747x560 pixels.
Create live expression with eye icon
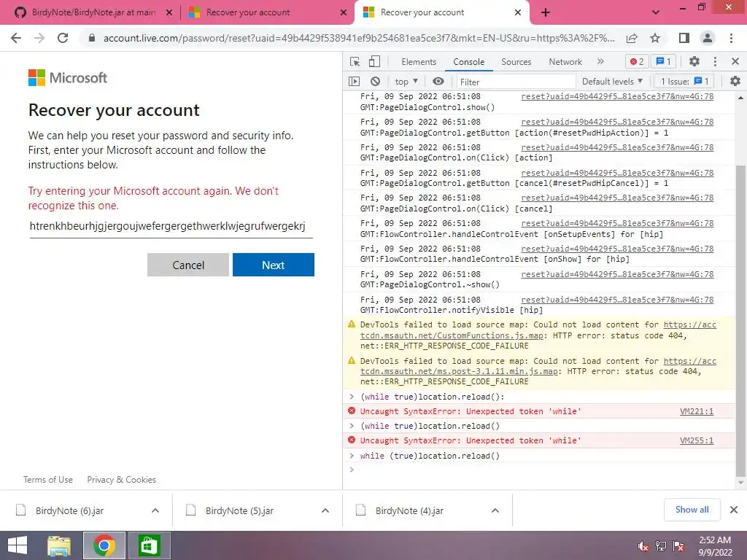438,82
